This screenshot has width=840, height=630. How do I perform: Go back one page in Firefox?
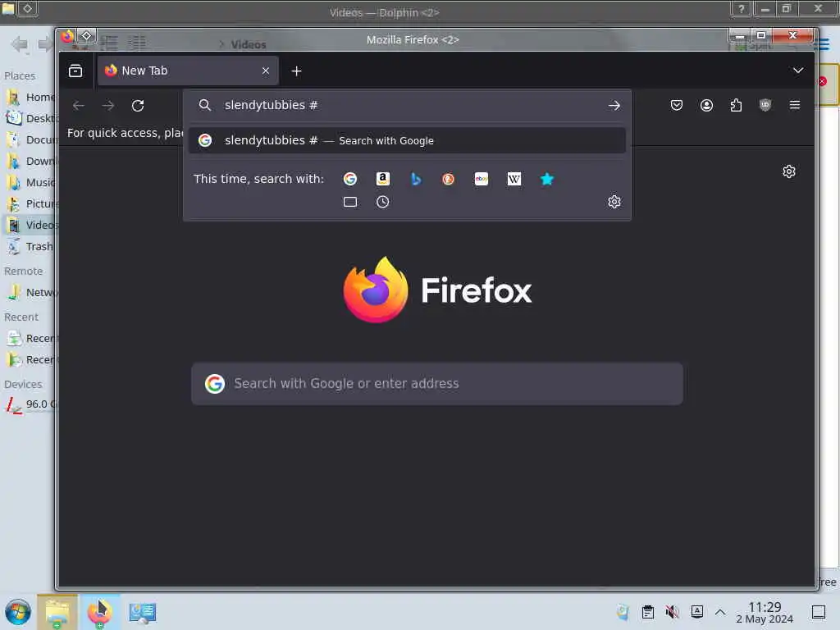pyautogui.click(x=79, y=106)
